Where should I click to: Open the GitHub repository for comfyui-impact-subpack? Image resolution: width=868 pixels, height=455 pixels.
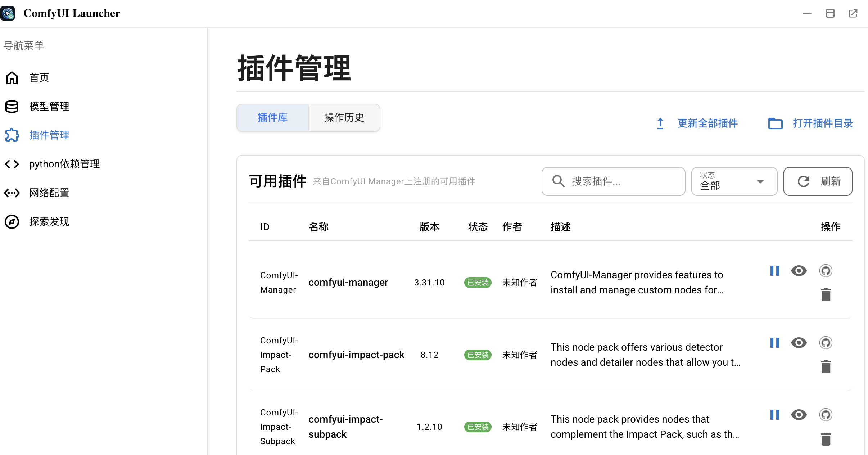tap(826, 415)
